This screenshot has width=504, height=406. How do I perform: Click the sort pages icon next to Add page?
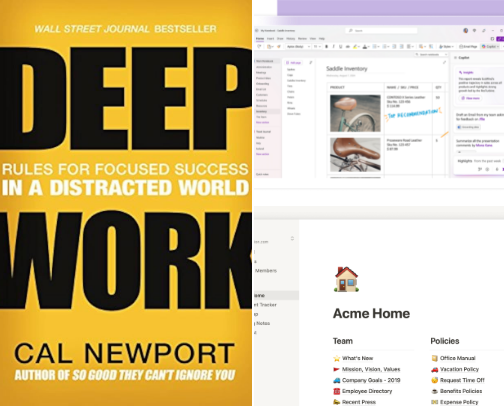coord(311,62)
